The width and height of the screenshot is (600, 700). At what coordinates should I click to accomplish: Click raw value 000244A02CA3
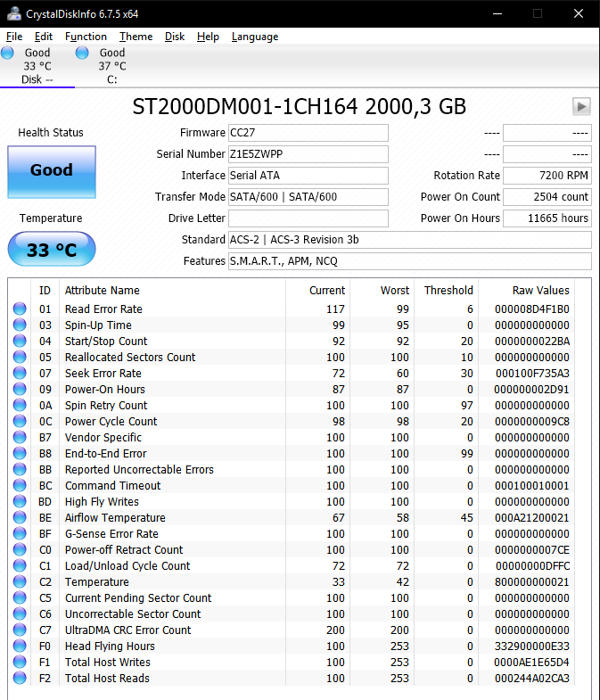tap(531, 679)
